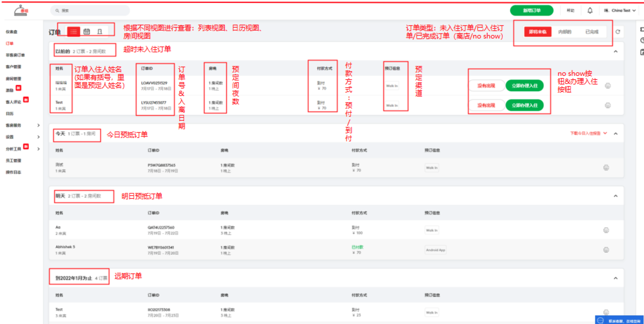
Task: Switch to list view icon
Action: click(x=73, y=32)
